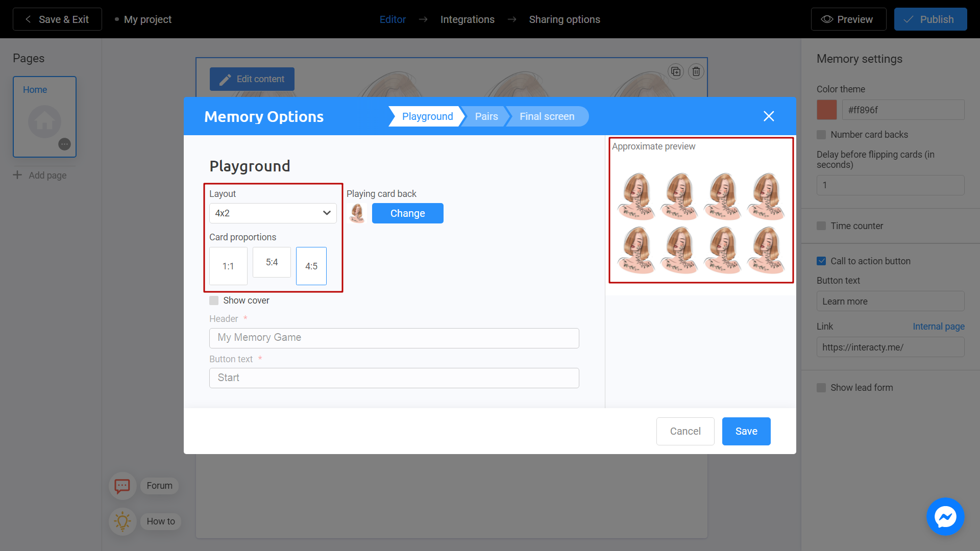
Task: Open the color theme swatch
Action: click(x=827, y=110)
